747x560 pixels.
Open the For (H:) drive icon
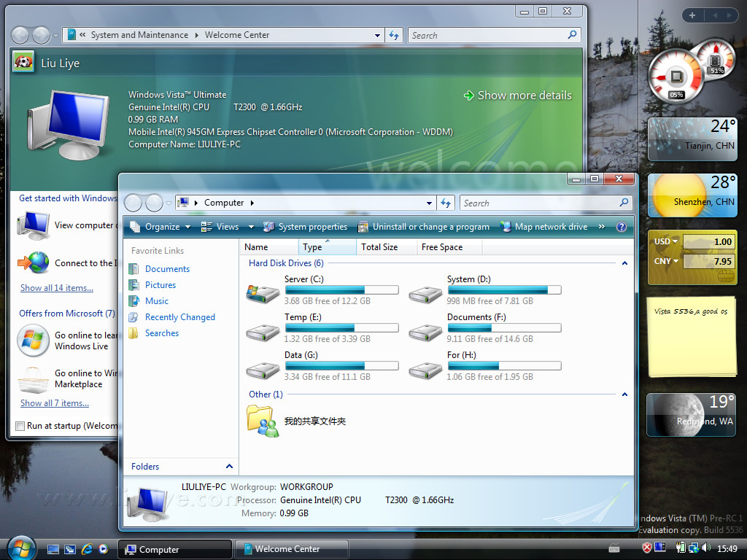[x=425, y=370]
